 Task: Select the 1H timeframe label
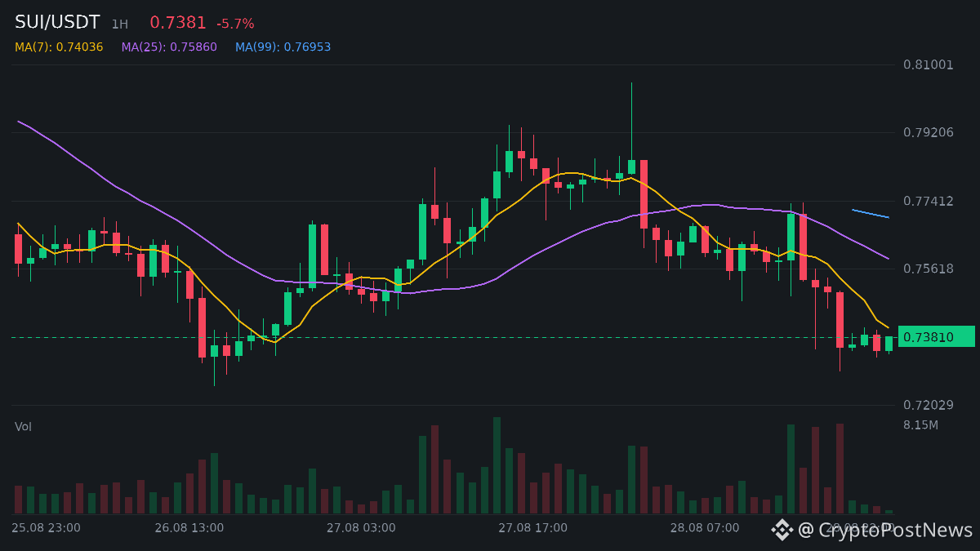(x=120, y=24)
